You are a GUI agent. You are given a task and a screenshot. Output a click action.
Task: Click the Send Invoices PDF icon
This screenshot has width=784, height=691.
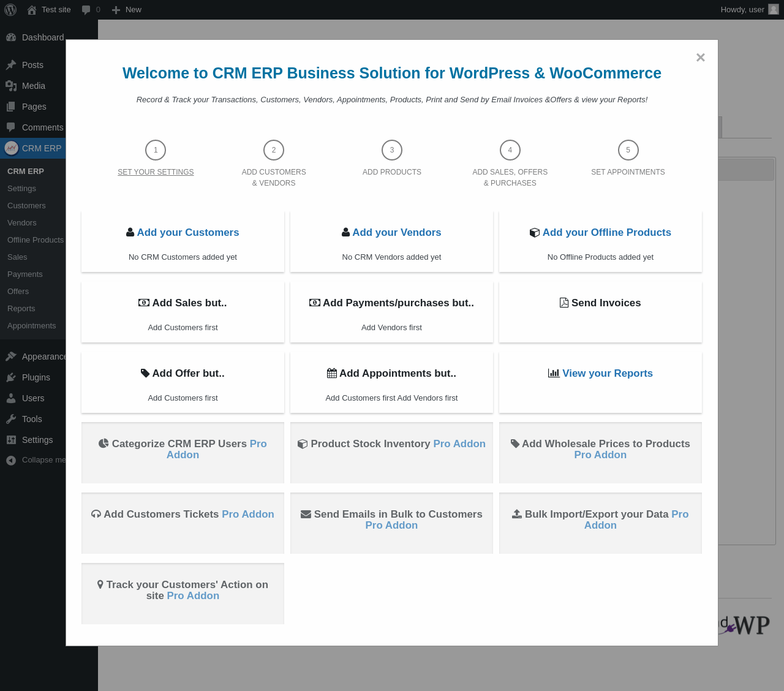point(564,303)
